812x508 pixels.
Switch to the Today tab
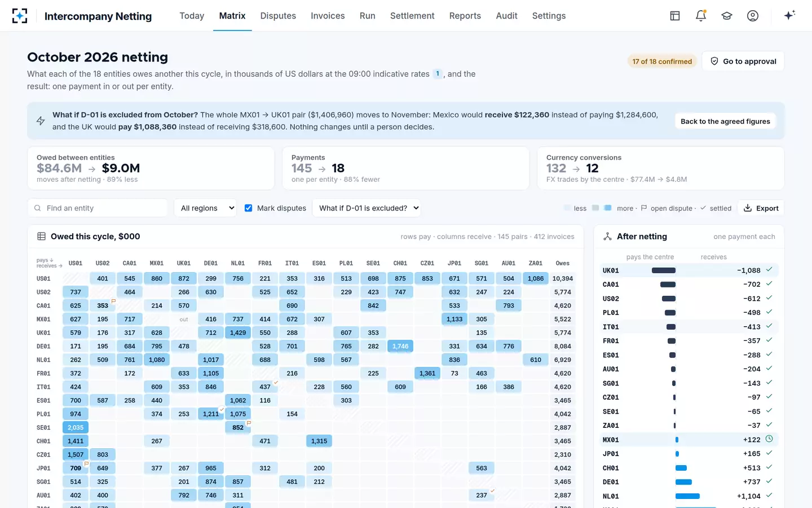click(192, 16)
